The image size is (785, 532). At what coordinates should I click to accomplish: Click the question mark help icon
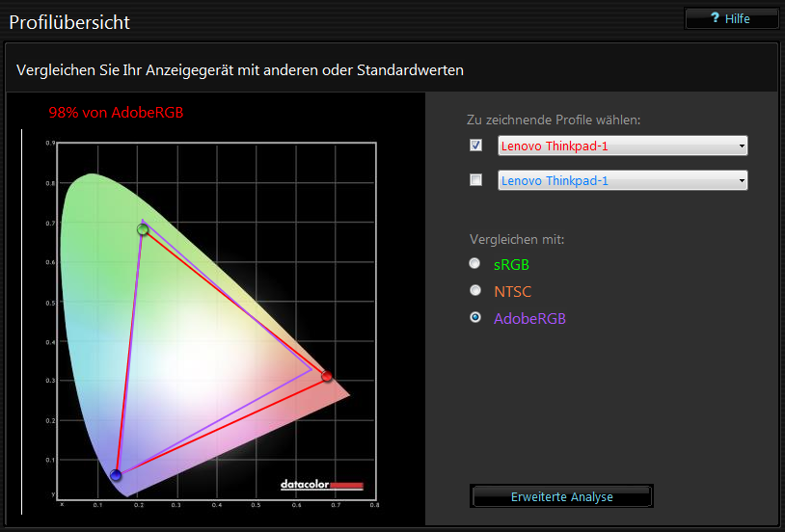click(715, 18)
